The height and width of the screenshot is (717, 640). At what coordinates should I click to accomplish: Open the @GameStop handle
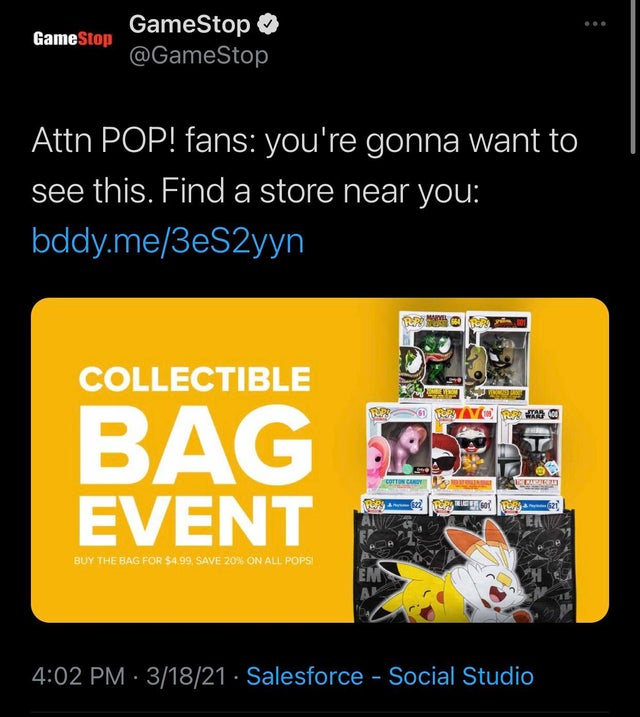pos(198,56)
